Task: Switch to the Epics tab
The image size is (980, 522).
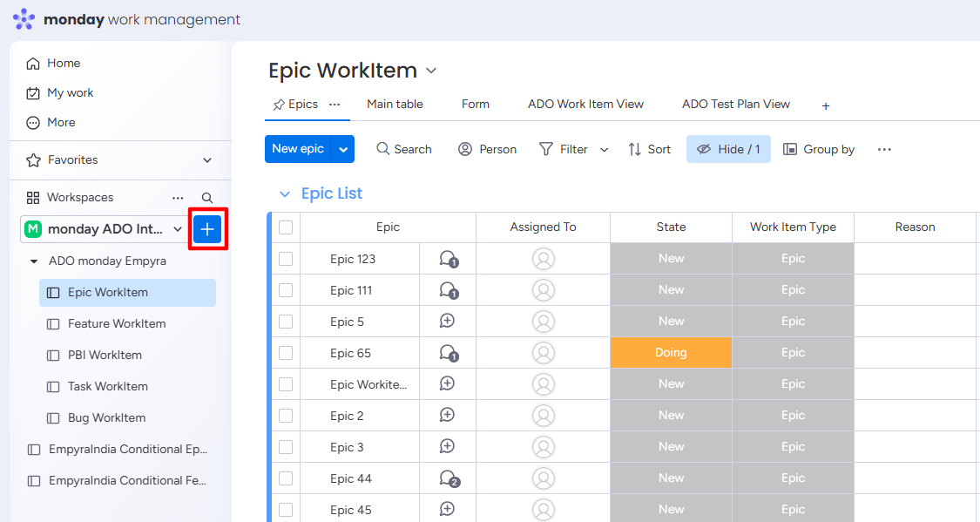Action: coord(303,105)
